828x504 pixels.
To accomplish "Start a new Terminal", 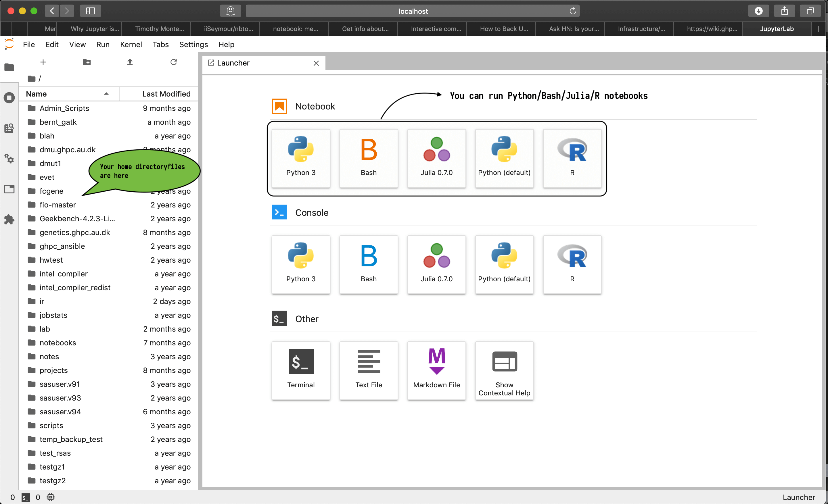I will point(300,370).
